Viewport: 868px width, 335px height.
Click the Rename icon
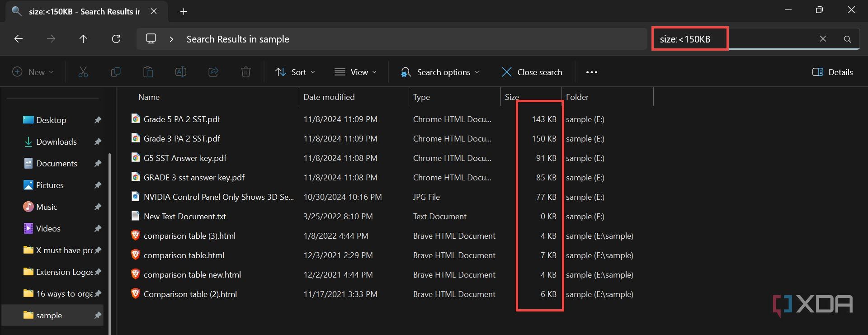(181, 72)
